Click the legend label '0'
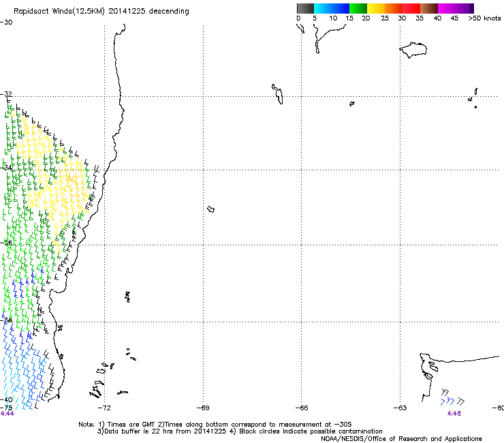 [x=298, y=18]
